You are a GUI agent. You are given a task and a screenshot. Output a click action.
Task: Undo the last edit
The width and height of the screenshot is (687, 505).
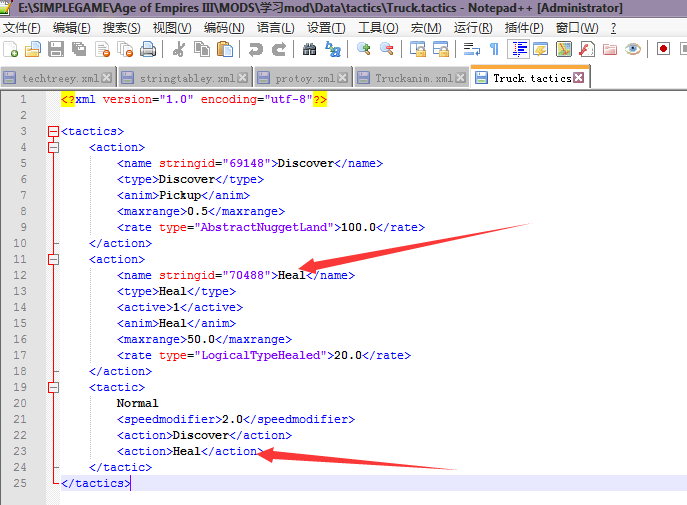click(255, 49)
